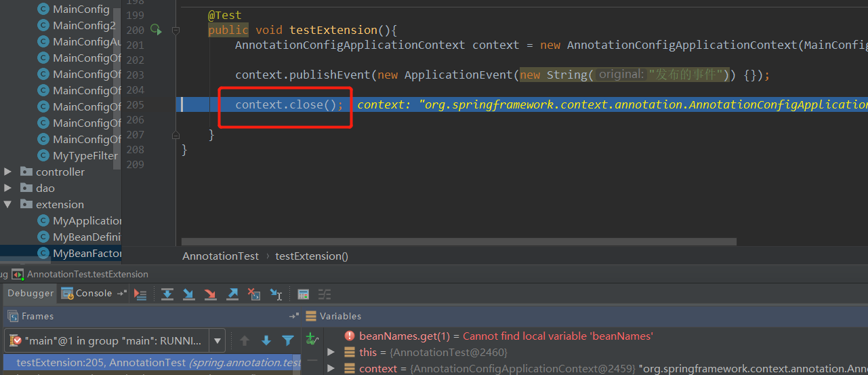The image size is (868, 375).
Task: Click the MainConfig class icon in tree
Action: point(43,9)
